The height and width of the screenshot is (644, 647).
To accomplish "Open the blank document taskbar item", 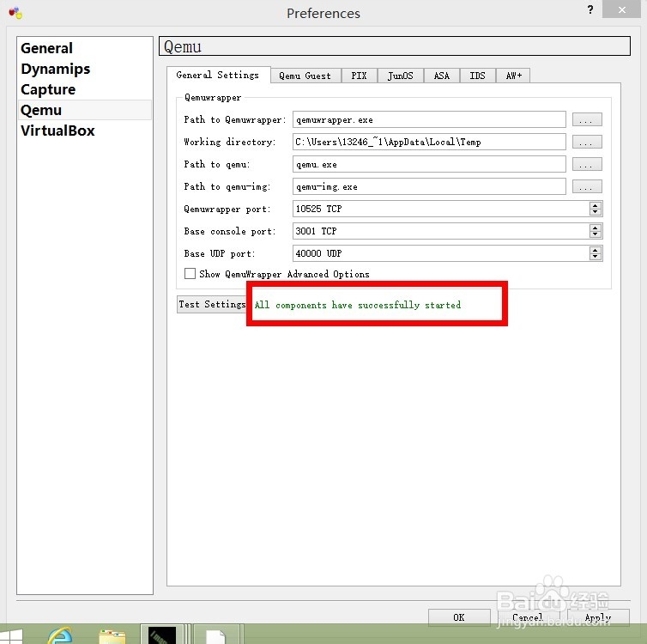I will (216, 635).
